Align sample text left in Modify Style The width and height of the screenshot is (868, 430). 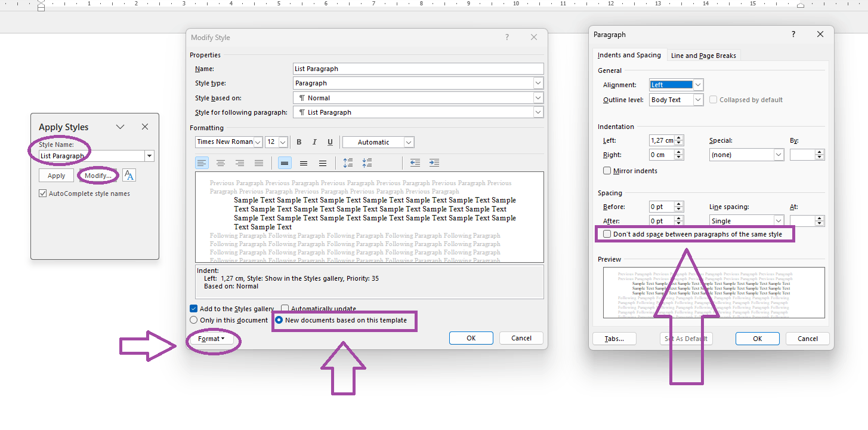click(x=202, y=163)
